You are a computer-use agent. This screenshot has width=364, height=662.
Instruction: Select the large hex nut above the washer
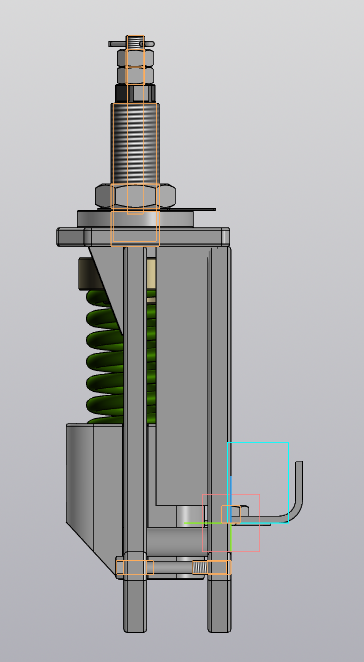click(x=136, y=196)
